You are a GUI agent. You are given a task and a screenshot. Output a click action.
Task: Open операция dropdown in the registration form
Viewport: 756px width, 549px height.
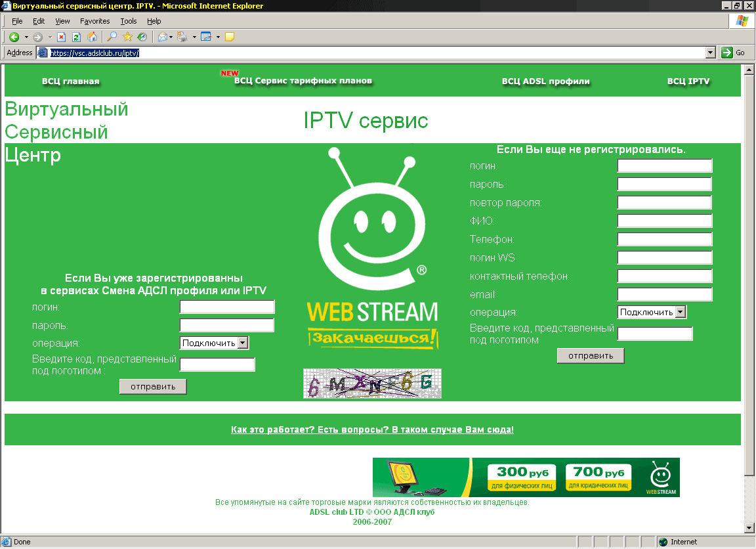coord(652,312)
